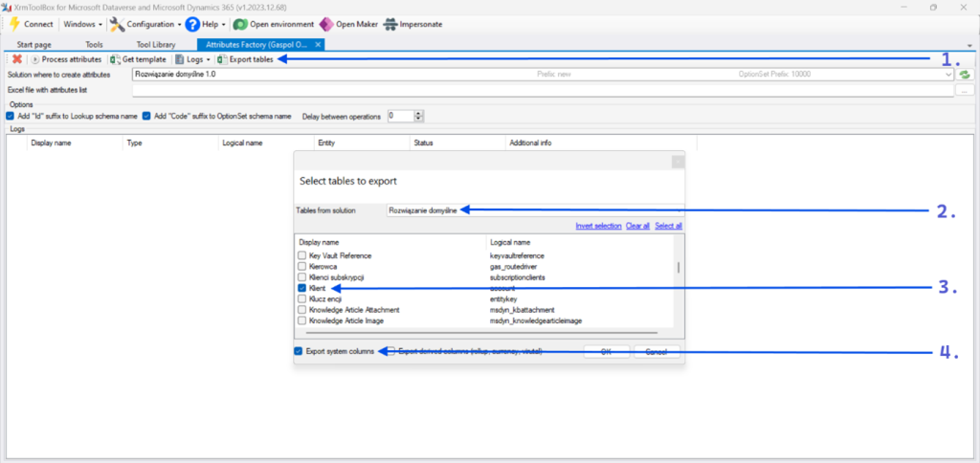Check the Klucz encji table
The image size is (980, 463).
coord(302,299)
